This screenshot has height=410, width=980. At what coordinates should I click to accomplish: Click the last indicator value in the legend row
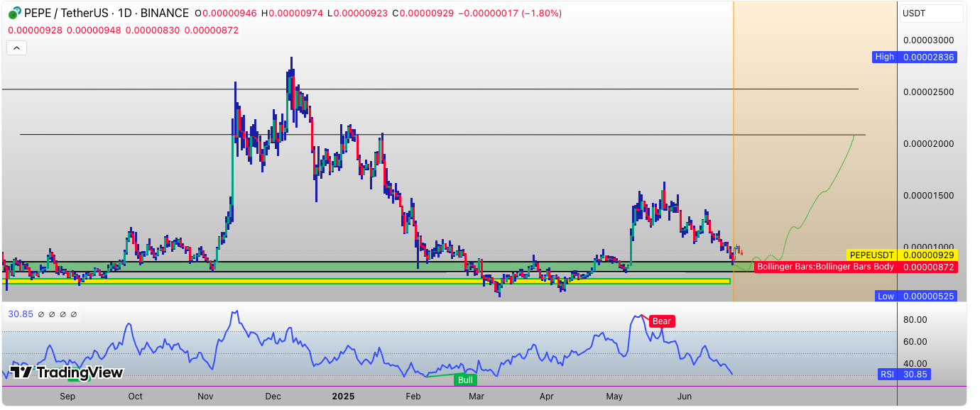[x=212, y=30]
